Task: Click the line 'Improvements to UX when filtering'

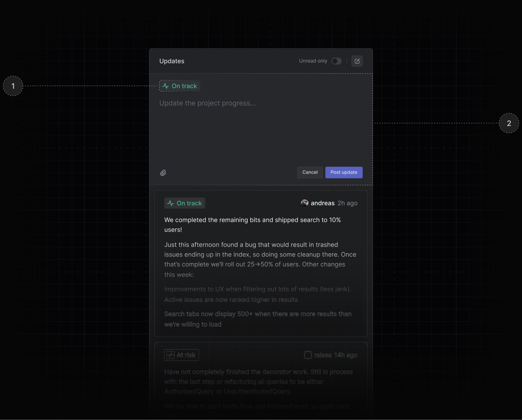Action: point(258,289)
